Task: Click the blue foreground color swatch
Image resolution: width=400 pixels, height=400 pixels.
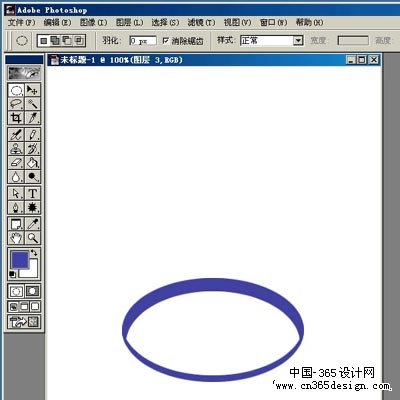Action: click(20, 260)
